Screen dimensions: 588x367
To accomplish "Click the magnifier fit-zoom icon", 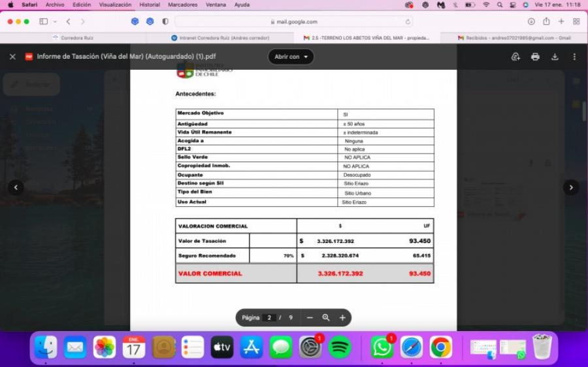I will pyautogui.click(x=326, y=318).
